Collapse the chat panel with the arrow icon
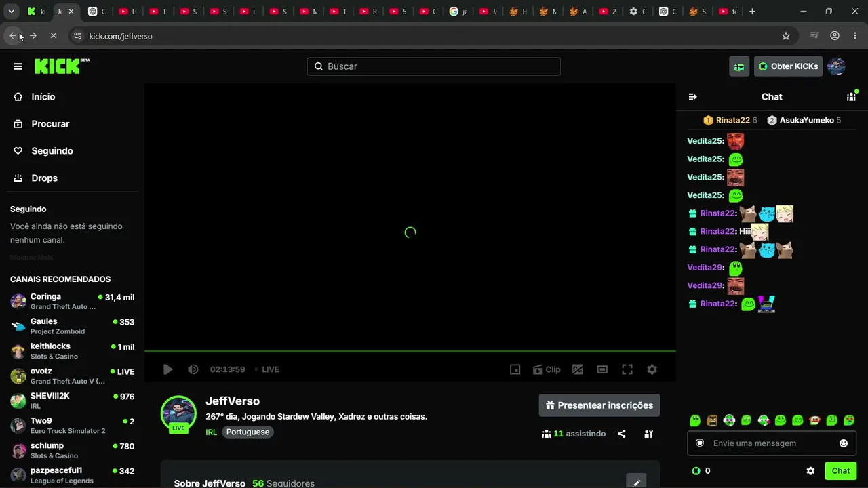Image resolution: width=868 pixels, height=488 pixels. tap(692, 97)
